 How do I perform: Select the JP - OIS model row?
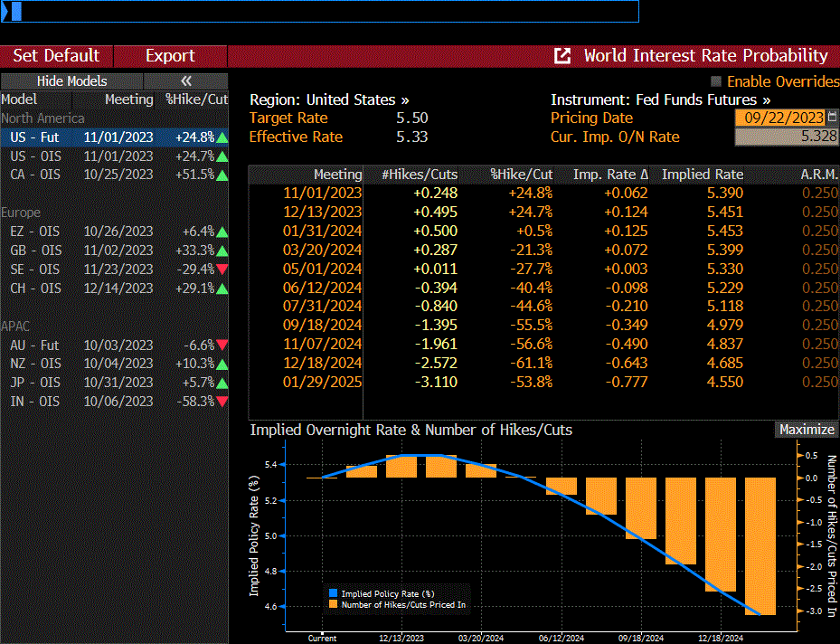tap(114, 382)
